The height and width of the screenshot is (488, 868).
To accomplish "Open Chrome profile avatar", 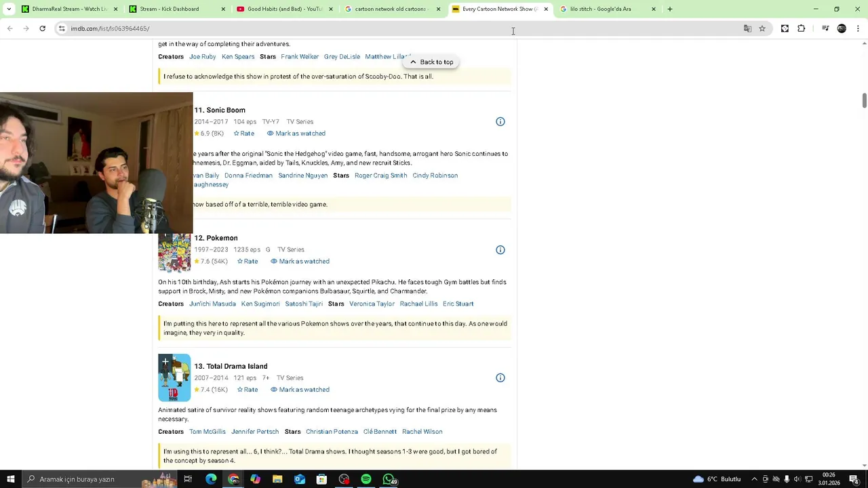I will [x=842, y=28].
